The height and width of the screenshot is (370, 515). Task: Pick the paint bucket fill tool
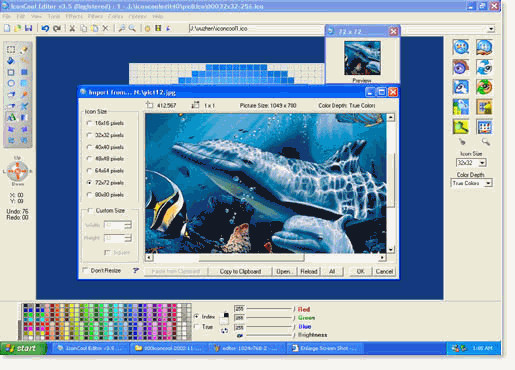(x=11, y=61)
